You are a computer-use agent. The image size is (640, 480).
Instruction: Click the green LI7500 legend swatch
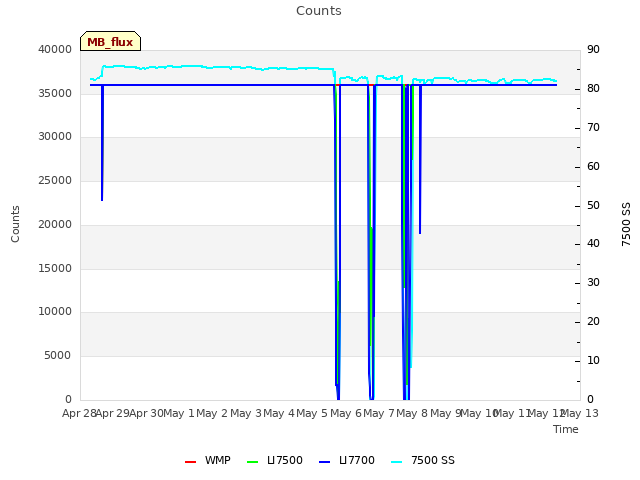click(253, 462)
